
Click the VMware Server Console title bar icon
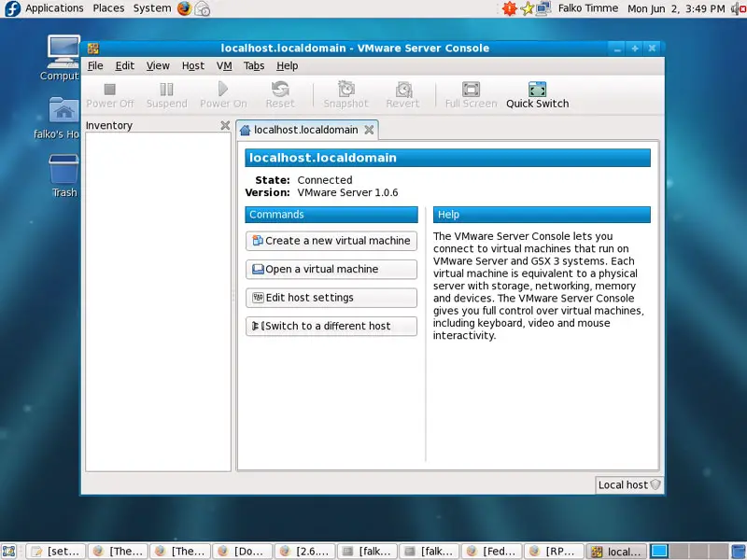93,49
